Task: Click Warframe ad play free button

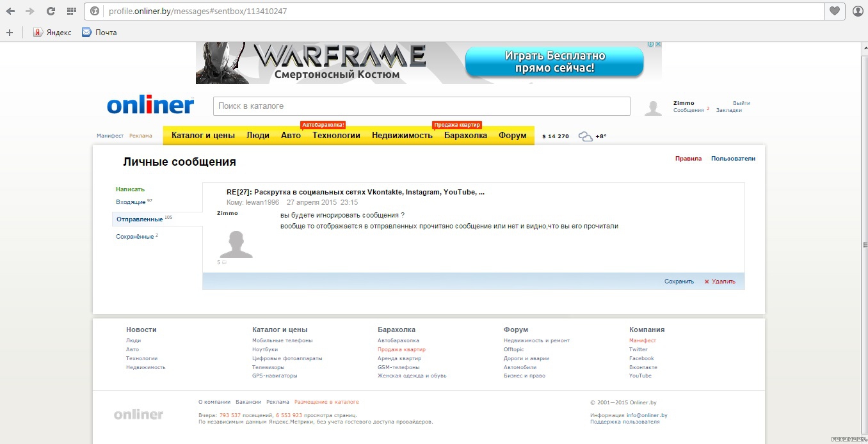Action: click(x=554, y=63)
